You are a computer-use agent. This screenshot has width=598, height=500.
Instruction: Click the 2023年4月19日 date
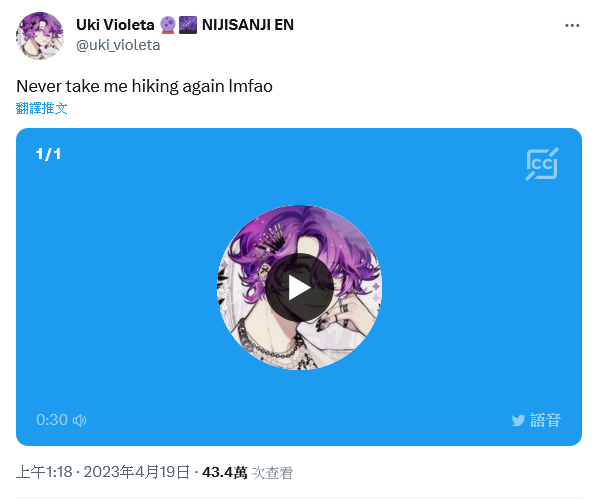(x=137, y=472)
